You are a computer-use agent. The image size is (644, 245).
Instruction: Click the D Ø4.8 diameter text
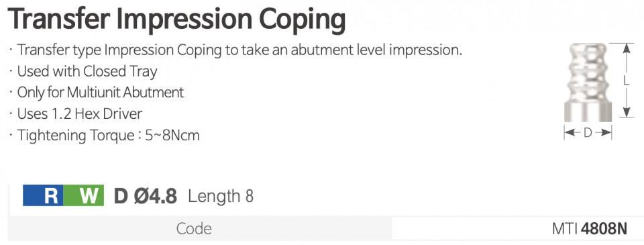coord(146,196)
